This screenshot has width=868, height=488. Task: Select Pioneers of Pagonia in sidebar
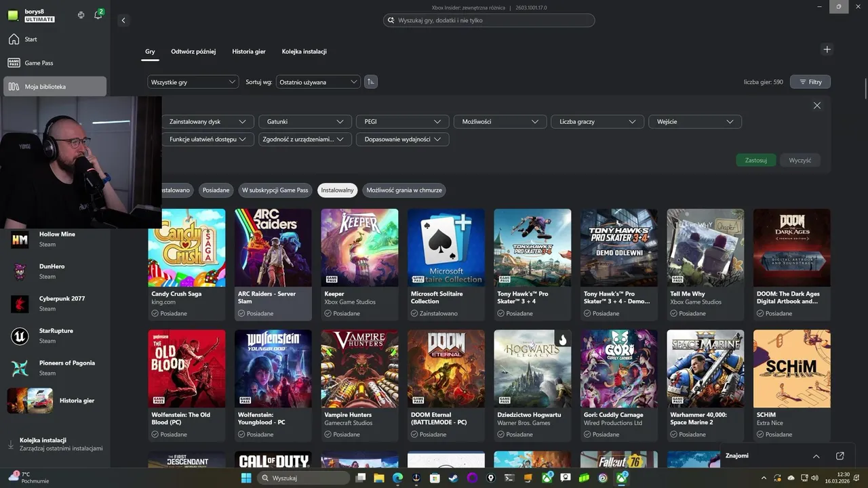pos(55,368)
